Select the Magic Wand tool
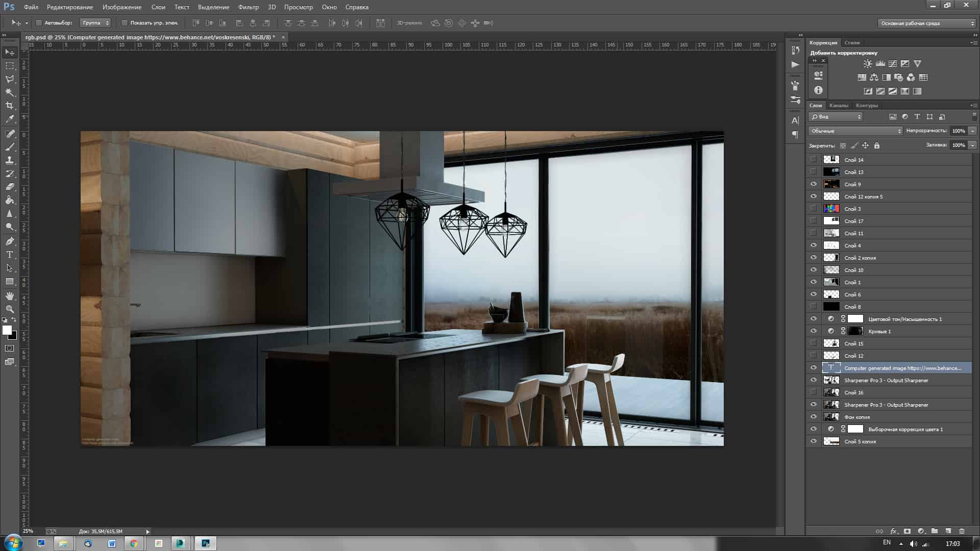Screen dimensions: 980x551 click(x=10, y=92)
